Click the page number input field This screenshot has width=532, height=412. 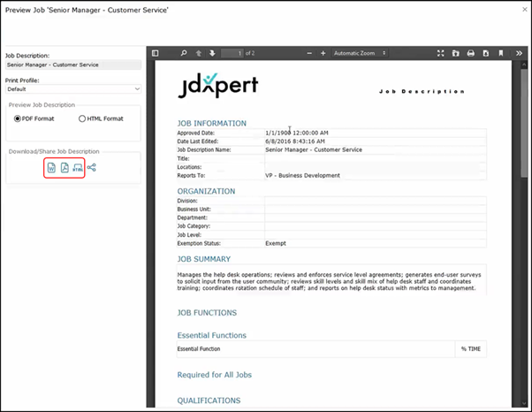(232, 53)
